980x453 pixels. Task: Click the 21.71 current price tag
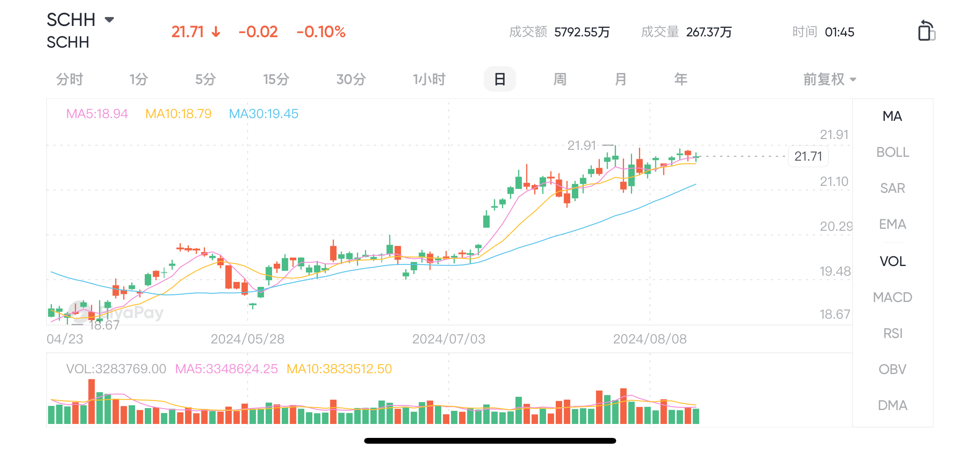[808, 156]
